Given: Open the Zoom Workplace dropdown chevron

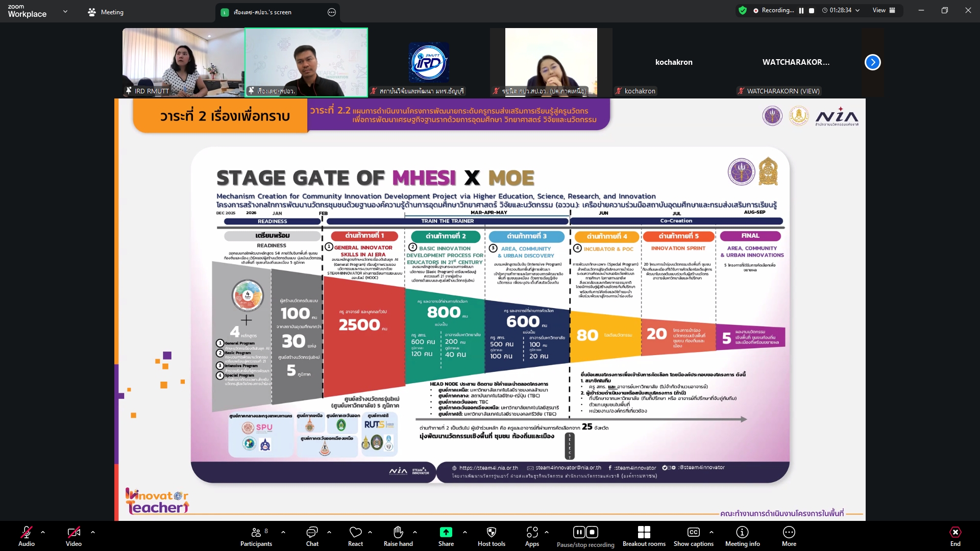Looking at the screenshot, I should [x=65, y=11].
